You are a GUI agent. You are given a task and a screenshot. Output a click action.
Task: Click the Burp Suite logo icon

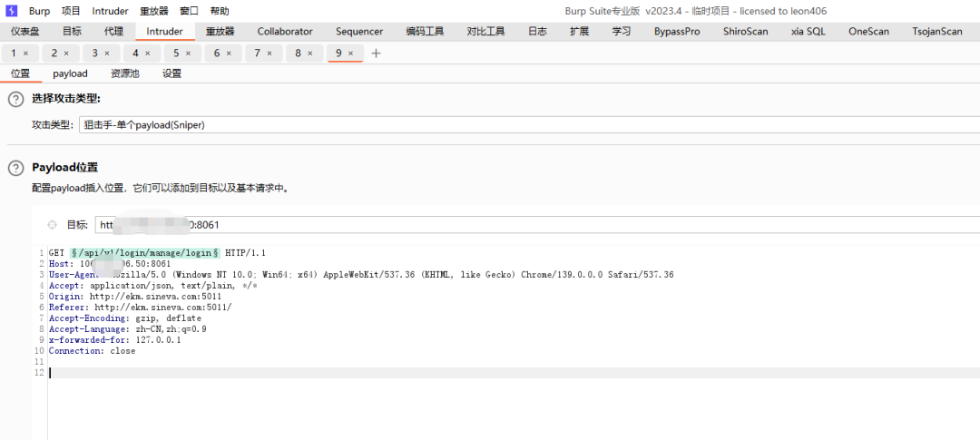click(11, 11)
